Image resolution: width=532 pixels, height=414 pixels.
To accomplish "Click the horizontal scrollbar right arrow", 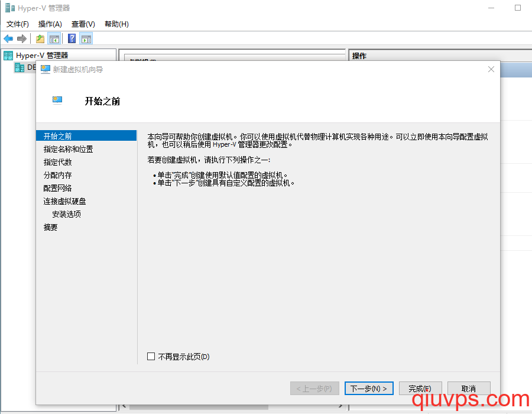I will [x=340, y=406].
